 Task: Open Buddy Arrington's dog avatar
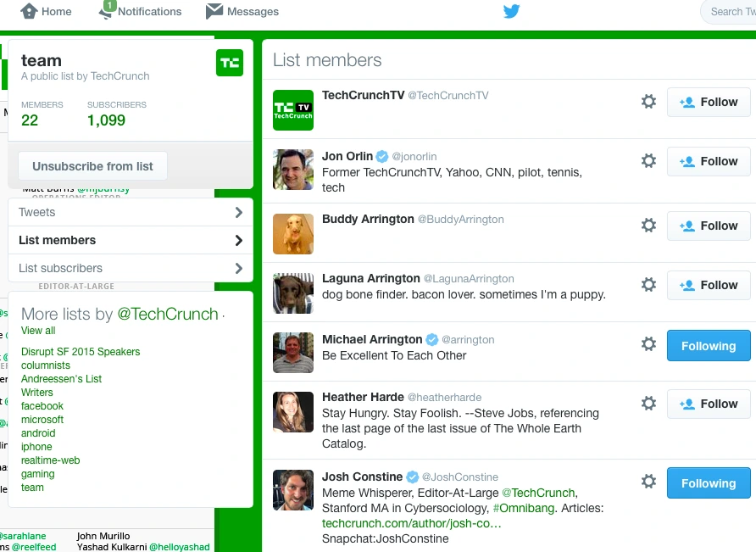point(293,234)
